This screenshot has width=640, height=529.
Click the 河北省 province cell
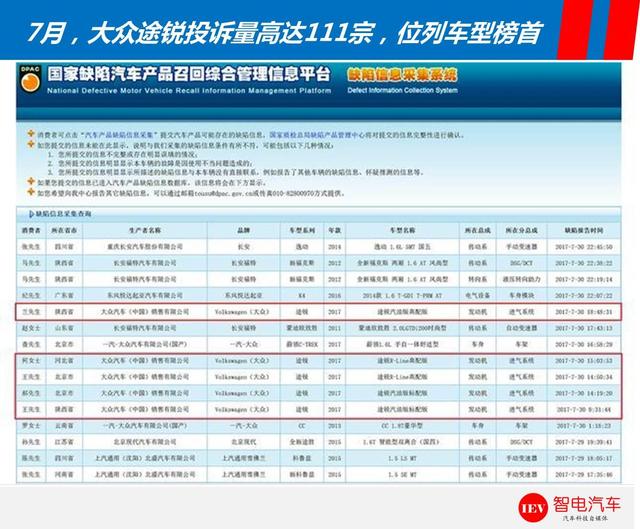[64, 361]
